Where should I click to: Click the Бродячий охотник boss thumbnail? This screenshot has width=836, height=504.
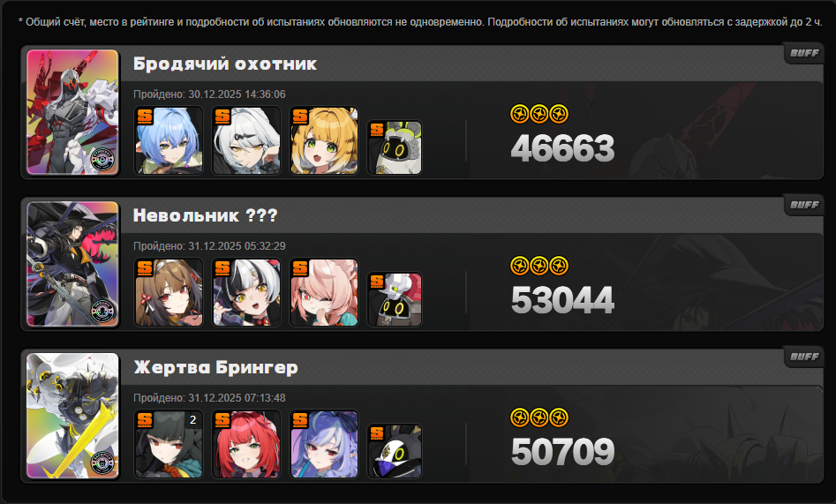(72, 112)
